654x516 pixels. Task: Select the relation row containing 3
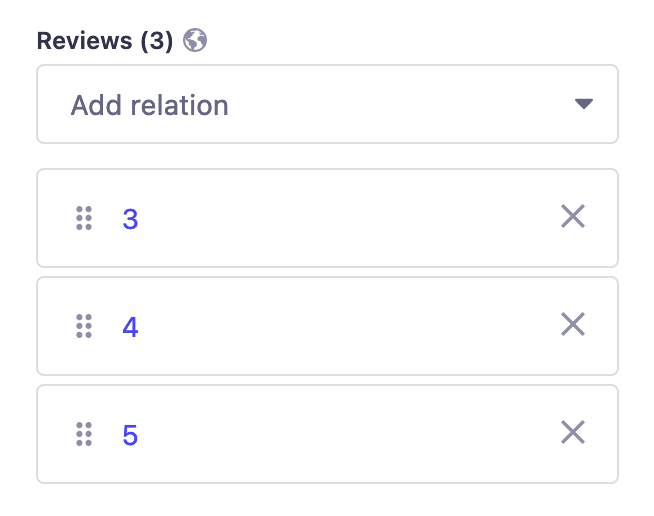pos(340,218)
